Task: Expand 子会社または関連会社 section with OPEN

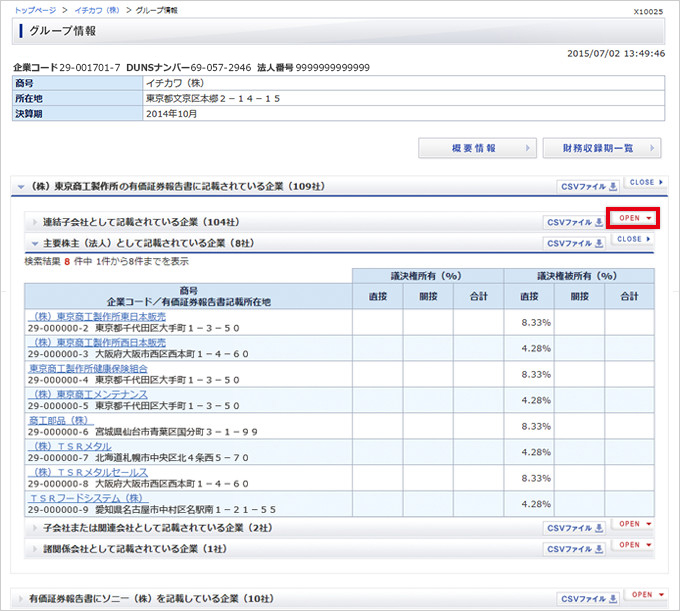Action: coord(633,524)
